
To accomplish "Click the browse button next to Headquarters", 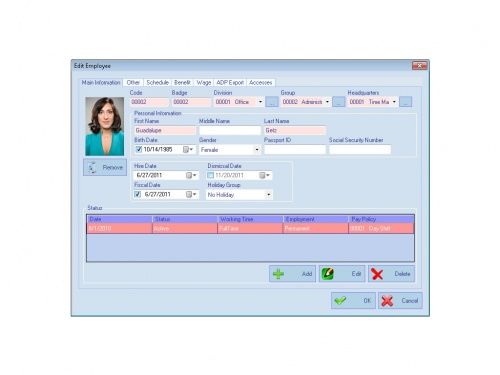I will 406,102.
